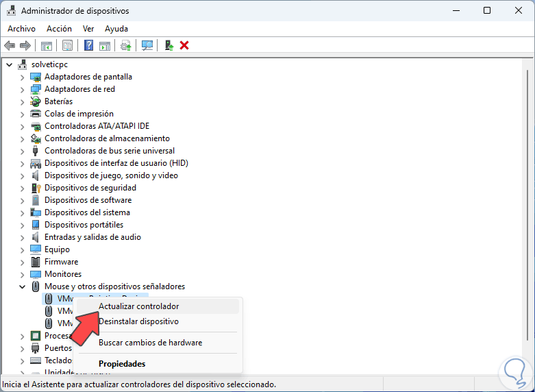Choose Desinstalar dispositivo from context menu
This screenshot has height=392, width=535.
click(158, 321)
